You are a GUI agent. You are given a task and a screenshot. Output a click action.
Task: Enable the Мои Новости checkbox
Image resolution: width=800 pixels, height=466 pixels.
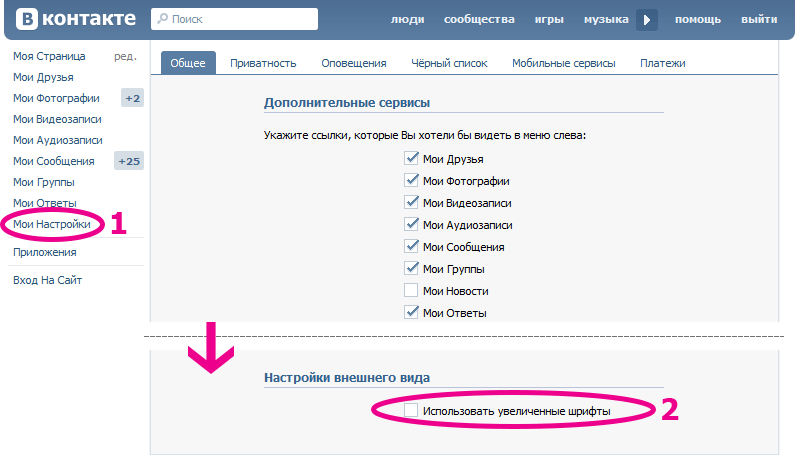click(x=411, y=290)
